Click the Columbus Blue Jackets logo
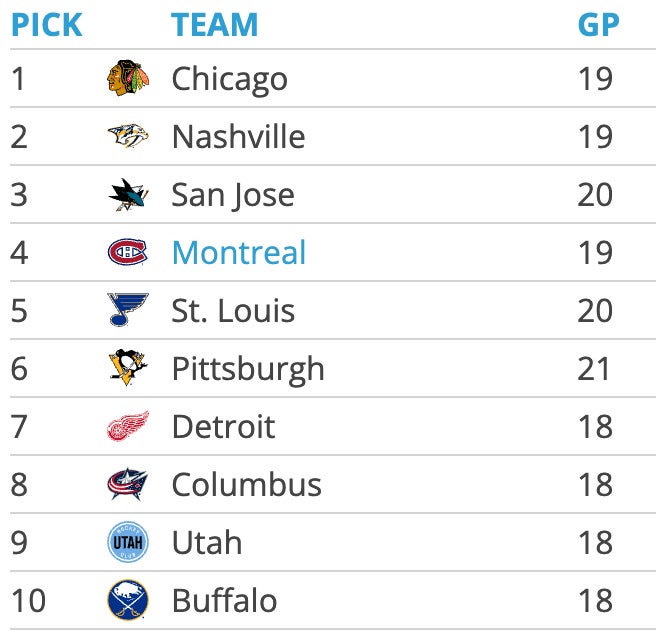Image resolution: width=656 pixels, height=634 pixels. click(x=128, y=485)
